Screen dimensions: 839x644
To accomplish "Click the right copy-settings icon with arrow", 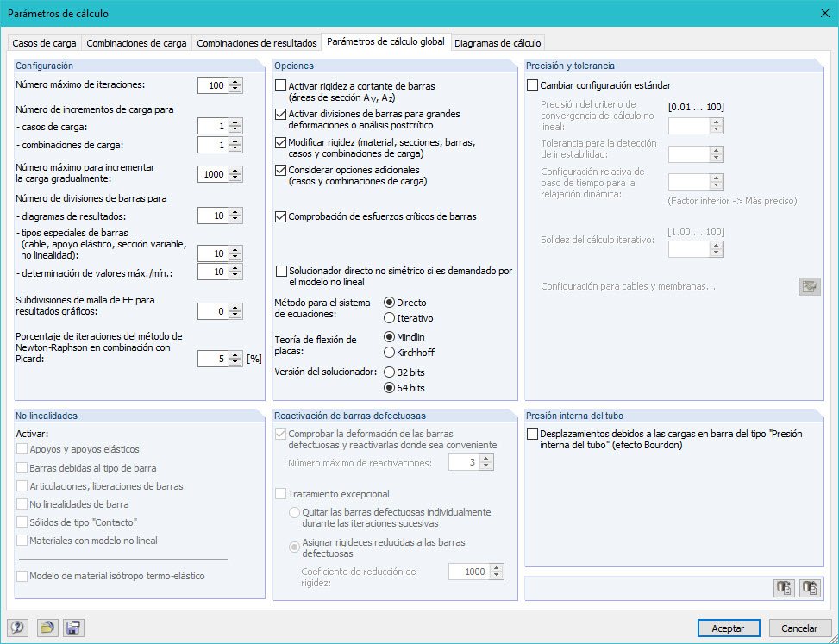I will [810, 588].
